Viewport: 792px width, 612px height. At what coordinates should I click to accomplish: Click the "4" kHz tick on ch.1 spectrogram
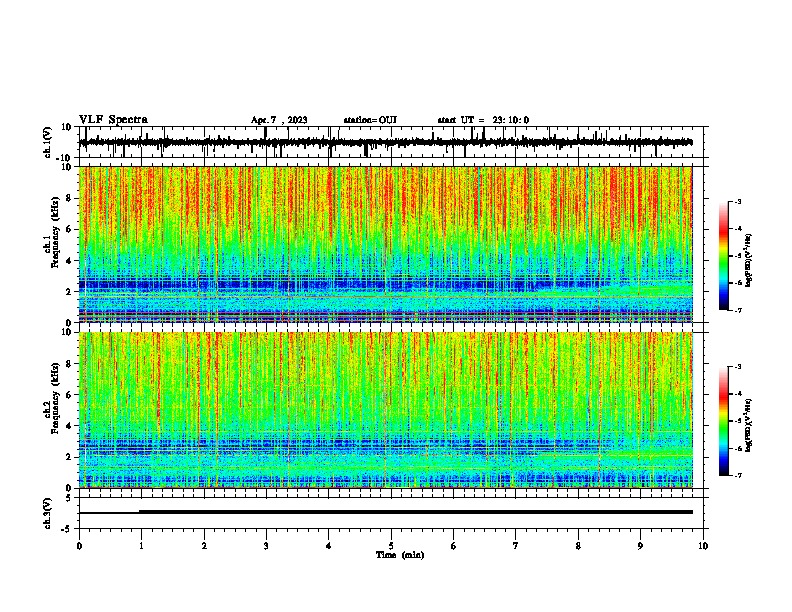point(69,261)
